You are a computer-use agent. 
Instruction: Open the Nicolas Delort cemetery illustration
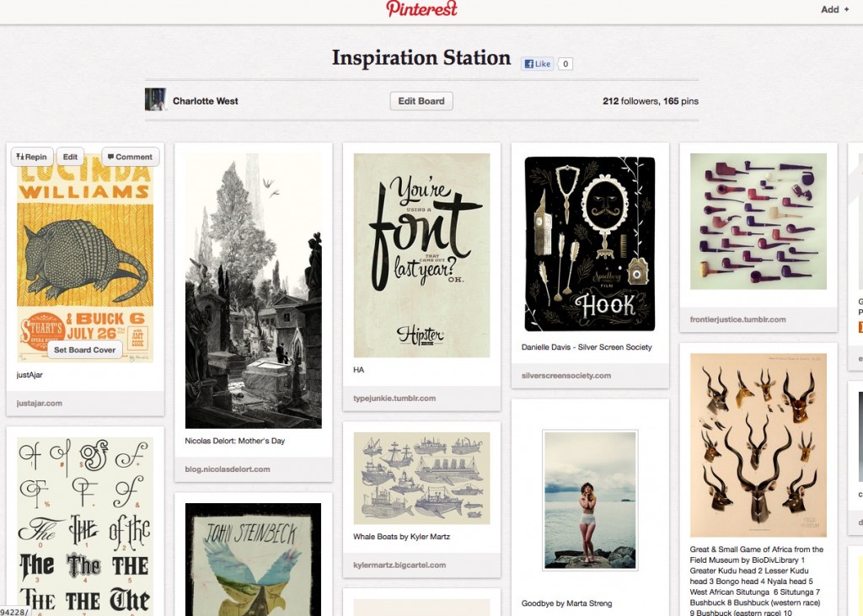tap(253, 291)
